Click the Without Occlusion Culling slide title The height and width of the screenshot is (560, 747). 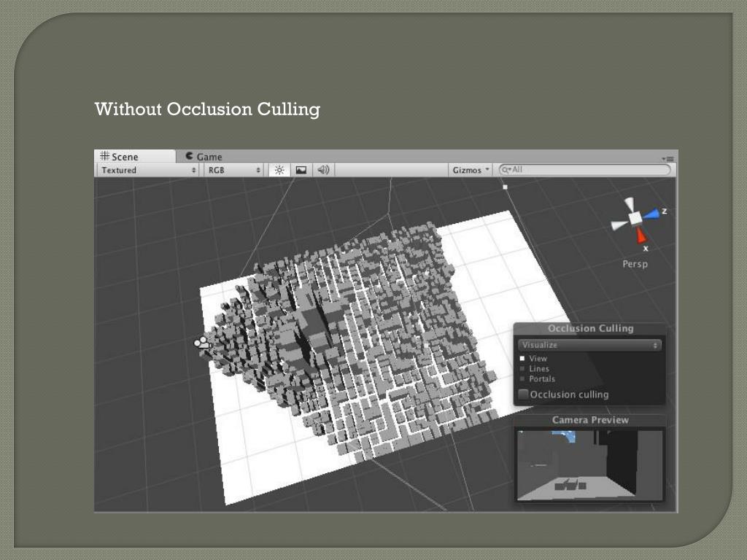(207, 109)
